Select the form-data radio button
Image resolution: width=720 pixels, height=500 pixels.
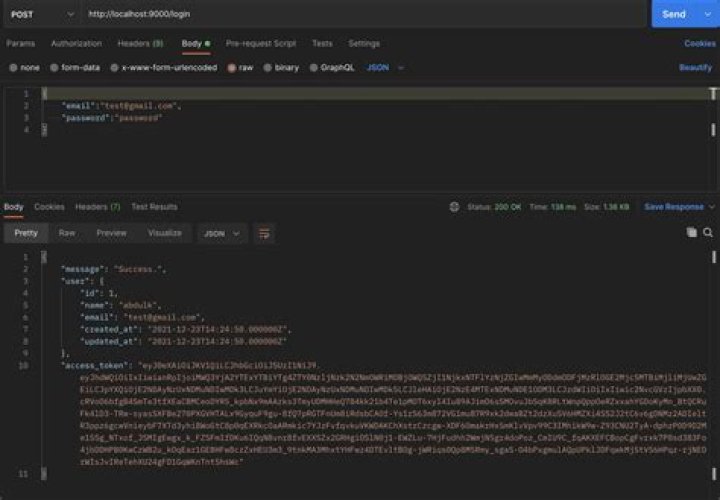pos(54,68)
